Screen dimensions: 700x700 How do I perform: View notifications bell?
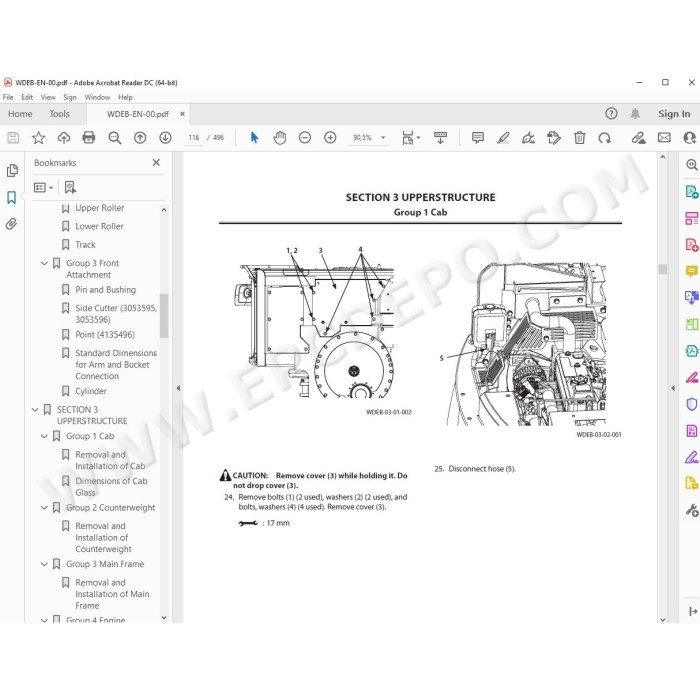[635, 113]
